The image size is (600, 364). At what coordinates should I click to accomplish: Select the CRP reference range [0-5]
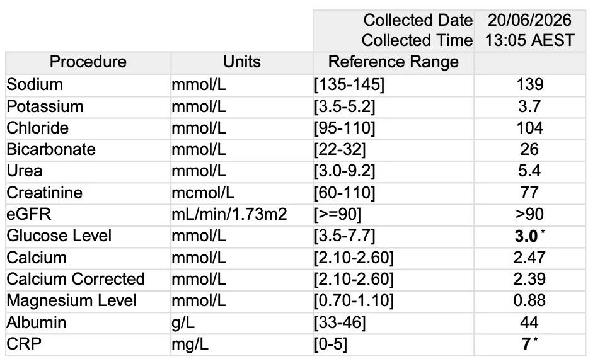pyautogui.click(x=331, y=344)
